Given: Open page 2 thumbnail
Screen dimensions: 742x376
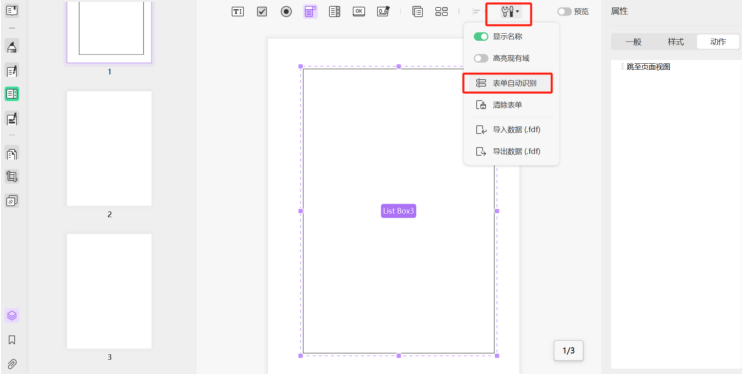Looking at the screenshot, I should 109,149.
